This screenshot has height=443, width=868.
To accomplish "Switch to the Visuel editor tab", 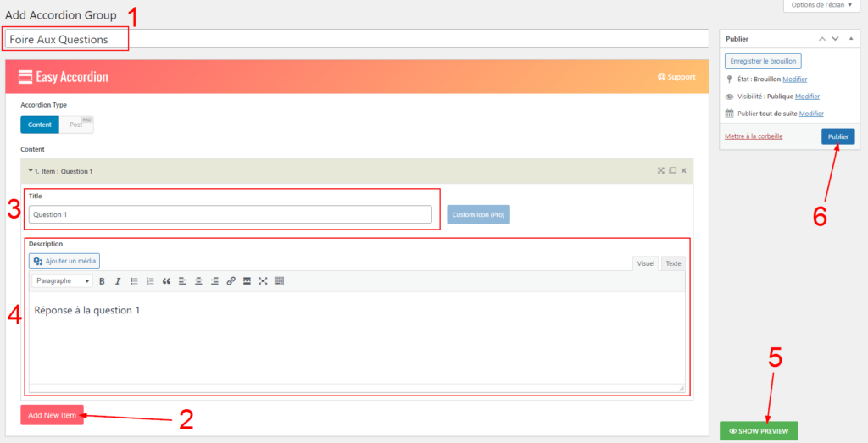I will click(646, 263).
